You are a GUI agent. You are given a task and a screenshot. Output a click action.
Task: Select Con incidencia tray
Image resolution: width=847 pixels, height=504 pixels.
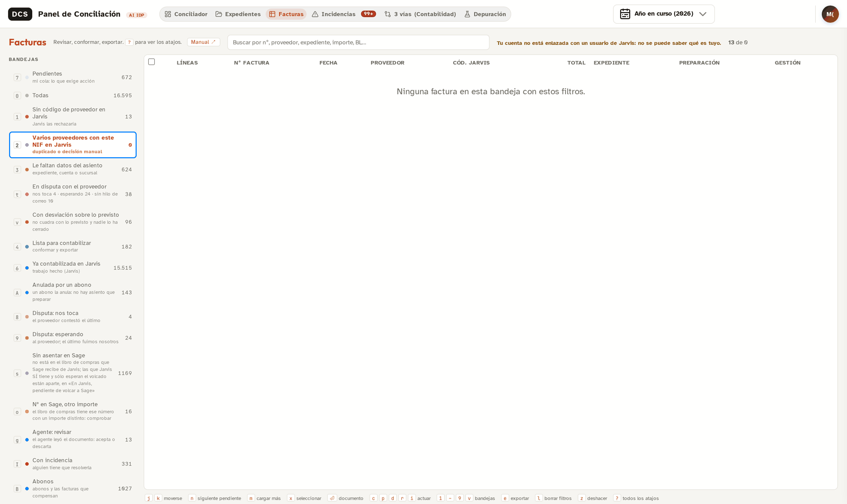73,464
